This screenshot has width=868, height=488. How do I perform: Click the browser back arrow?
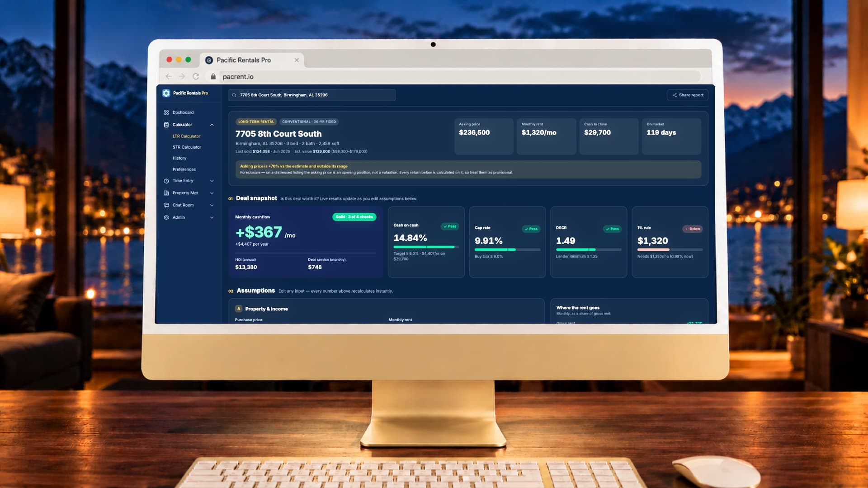tap(169, 76)
